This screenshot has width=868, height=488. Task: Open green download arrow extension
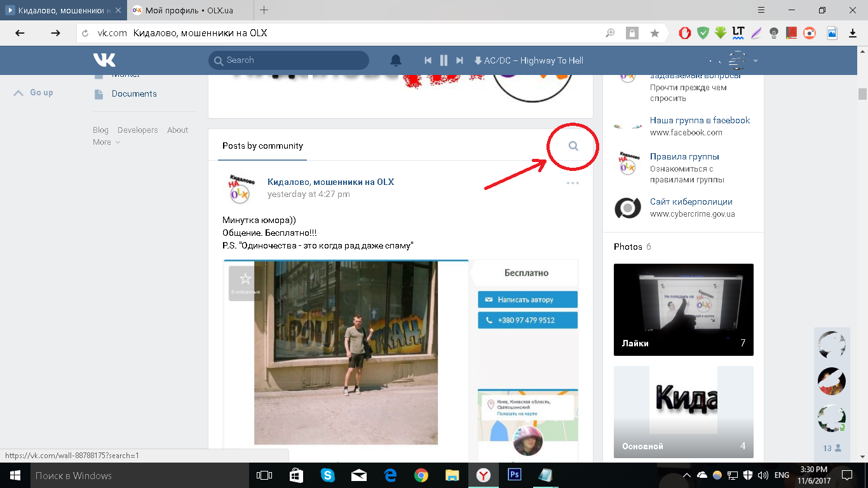coord(721,33)
